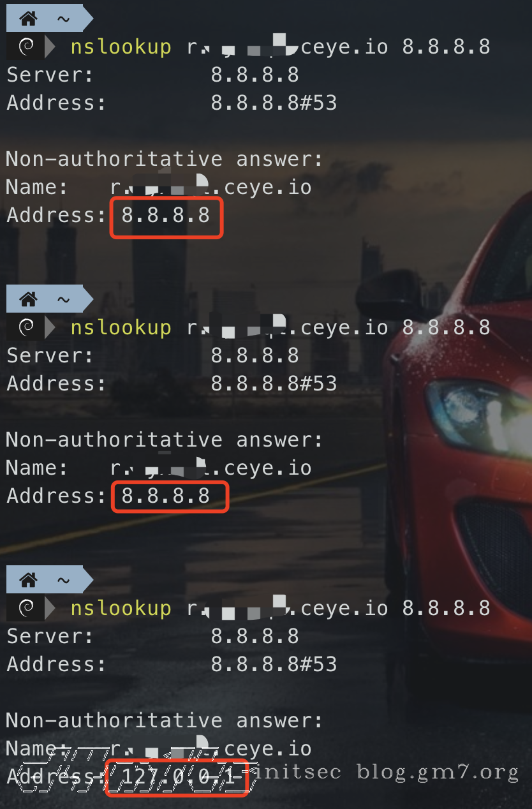The image size is (532, 809).
Task: Click the Debian swirl icon before the second nslookup
Action: [27, 327]
